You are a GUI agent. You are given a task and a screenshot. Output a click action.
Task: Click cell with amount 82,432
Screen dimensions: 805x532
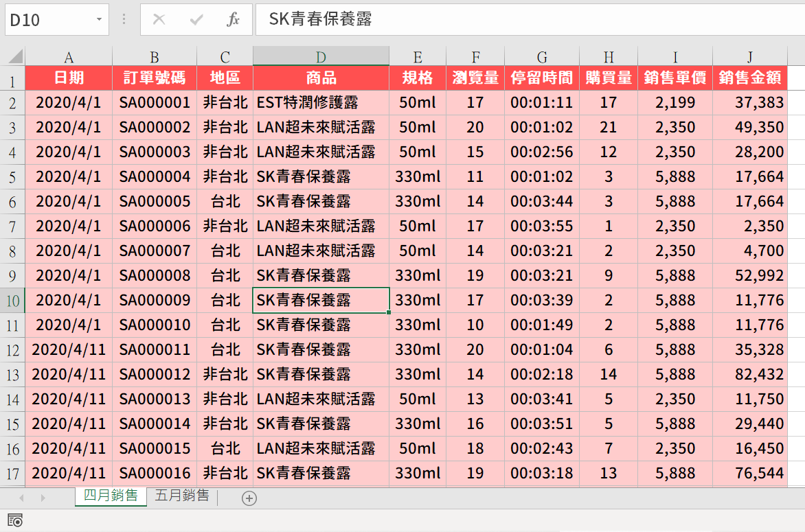tap(750, 375)
